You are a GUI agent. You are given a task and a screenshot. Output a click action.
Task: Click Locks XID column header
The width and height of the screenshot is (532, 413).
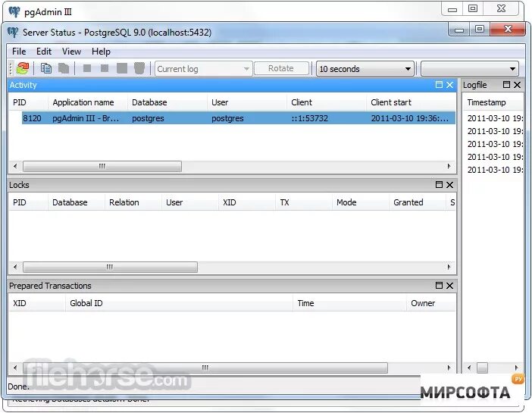(x=246, y=202)
